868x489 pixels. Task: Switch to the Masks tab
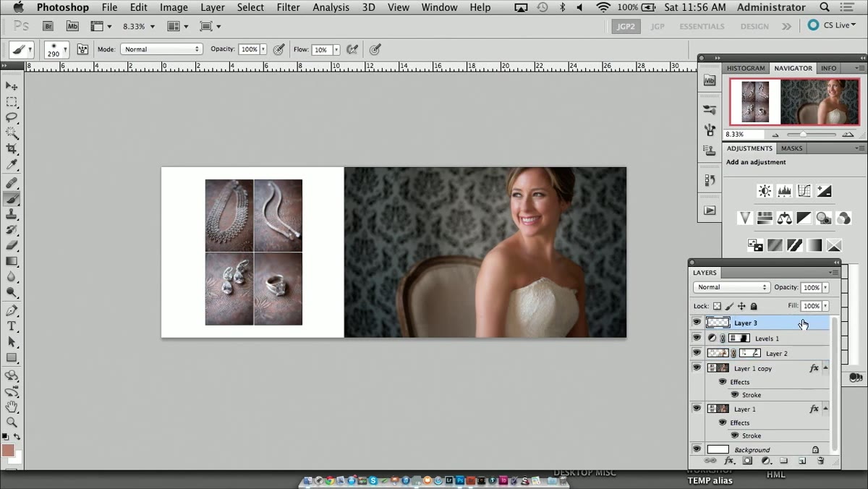[x=791, y=148]
